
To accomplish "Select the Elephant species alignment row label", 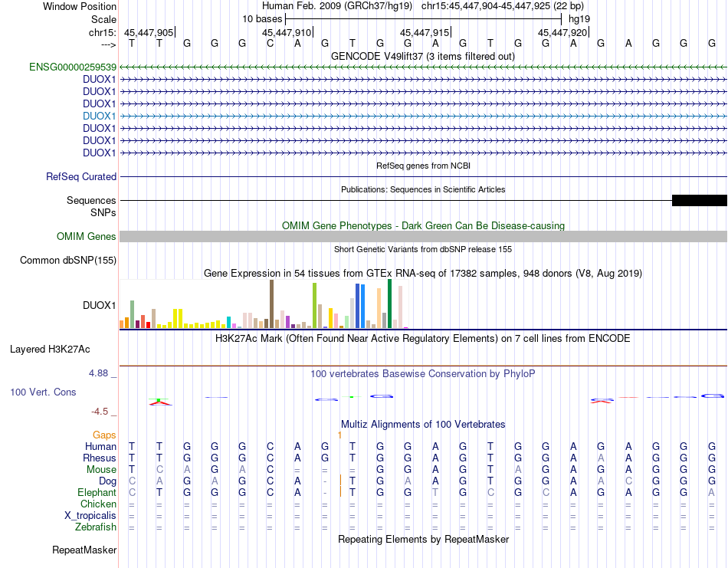I will click(x=97, y=492).
